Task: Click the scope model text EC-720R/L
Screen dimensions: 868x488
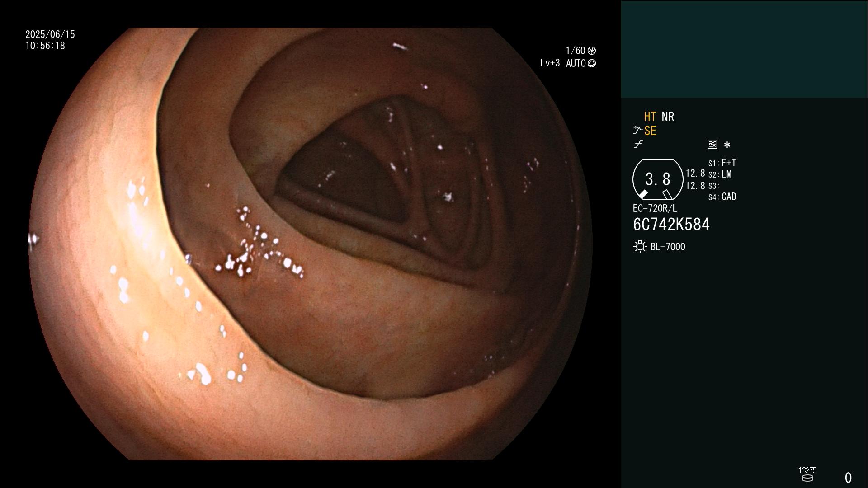Action: (x=655, y=208)
